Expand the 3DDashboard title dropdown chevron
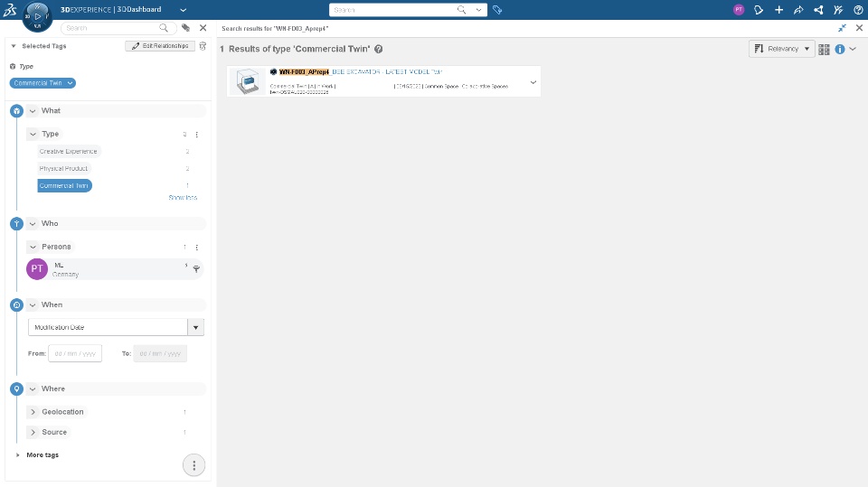Image resolution: width=868 pixels, height=487 pixels. 184,10
